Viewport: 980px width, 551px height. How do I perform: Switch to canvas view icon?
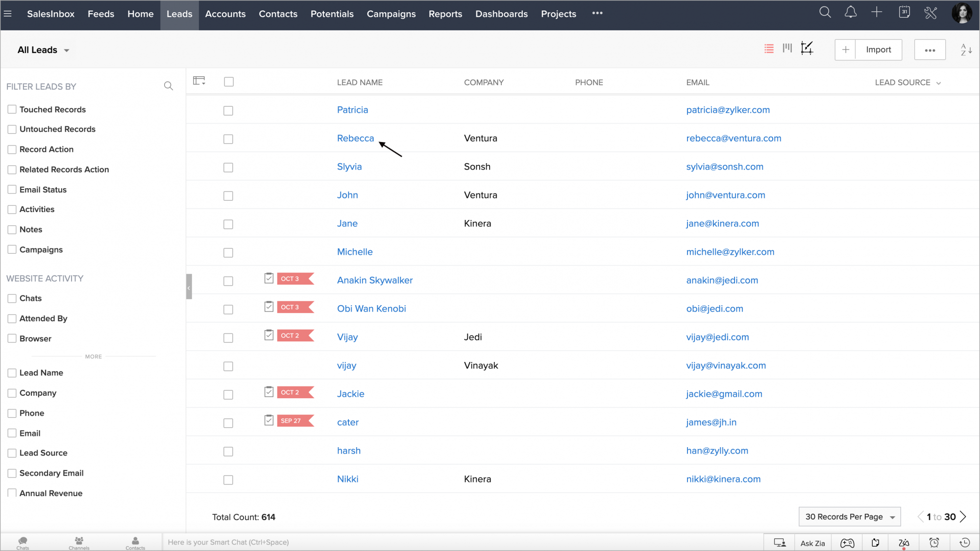pyautogui.click(x=807, y=48)
